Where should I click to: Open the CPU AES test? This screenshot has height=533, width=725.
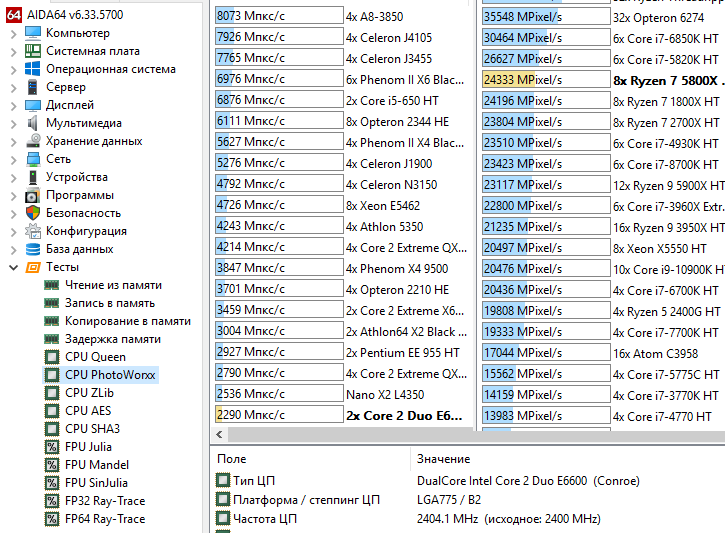(x=88, y=411)
